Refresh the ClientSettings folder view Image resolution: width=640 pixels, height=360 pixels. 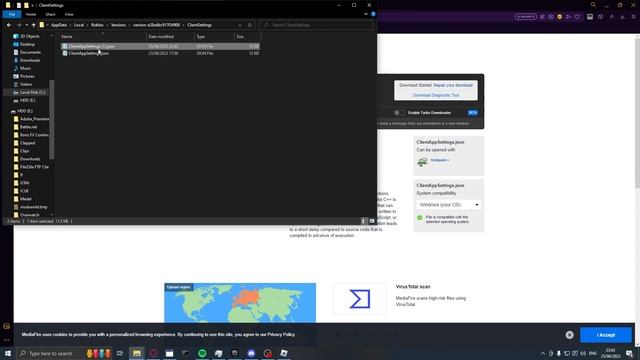[250, 25]
